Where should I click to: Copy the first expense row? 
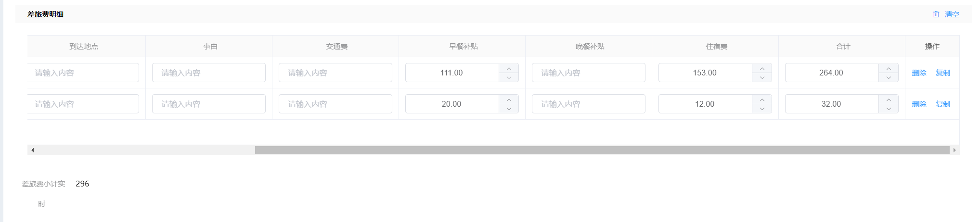click(942, 73)
